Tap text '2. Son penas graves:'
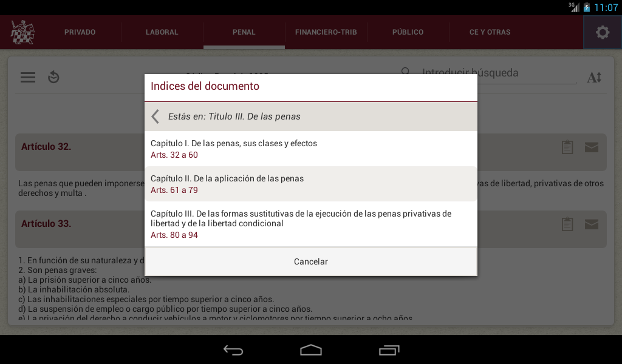The width and height of the screenshot is (622, 364). (x=58, y=270)
